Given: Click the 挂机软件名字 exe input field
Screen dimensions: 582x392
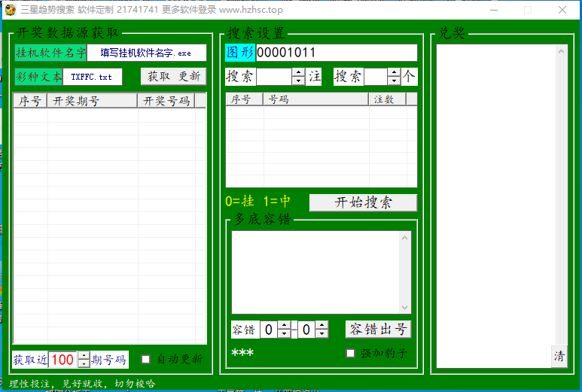Looking at the screenshot, I should pyautogui.click(x=147, y=53).
